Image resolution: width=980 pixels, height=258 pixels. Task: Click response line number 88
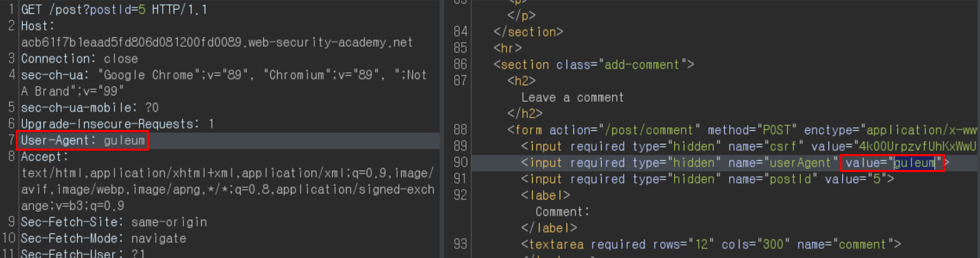click(461, 130)
